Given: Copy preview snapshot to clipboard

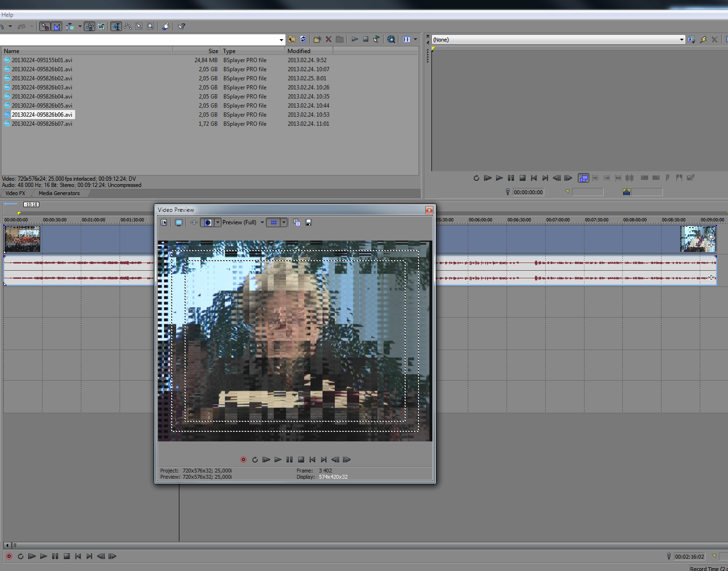Looking at the screenshot, I should pyautogui.click(x=297, y=222).
